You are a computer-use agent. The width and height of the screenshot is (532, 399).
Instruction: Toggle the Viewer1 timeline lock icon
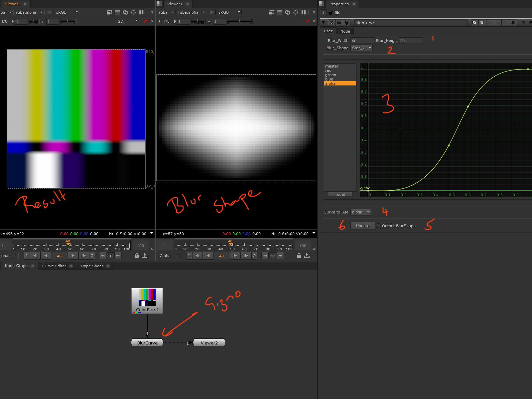pyautogui.click(x=299, y=255)
